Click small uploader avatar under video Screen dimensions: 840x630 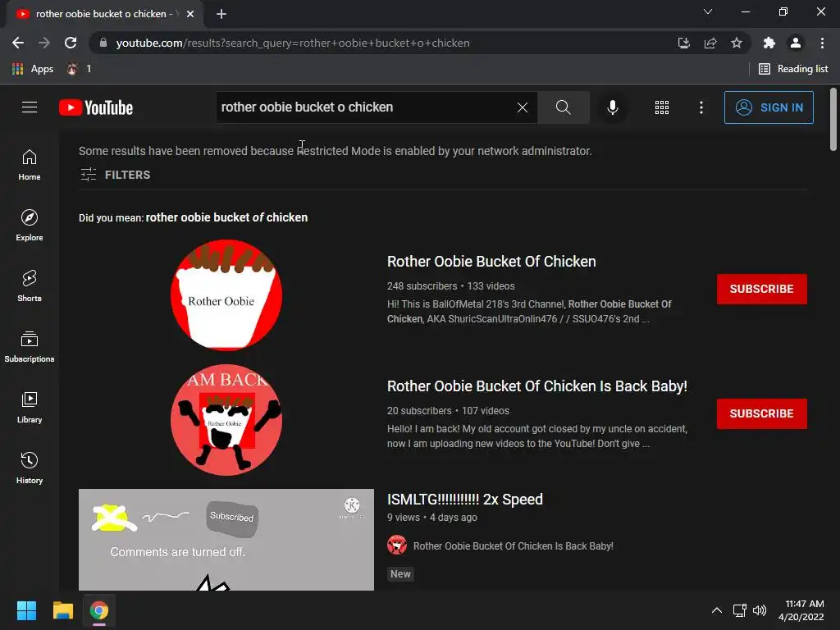(397, 545)
